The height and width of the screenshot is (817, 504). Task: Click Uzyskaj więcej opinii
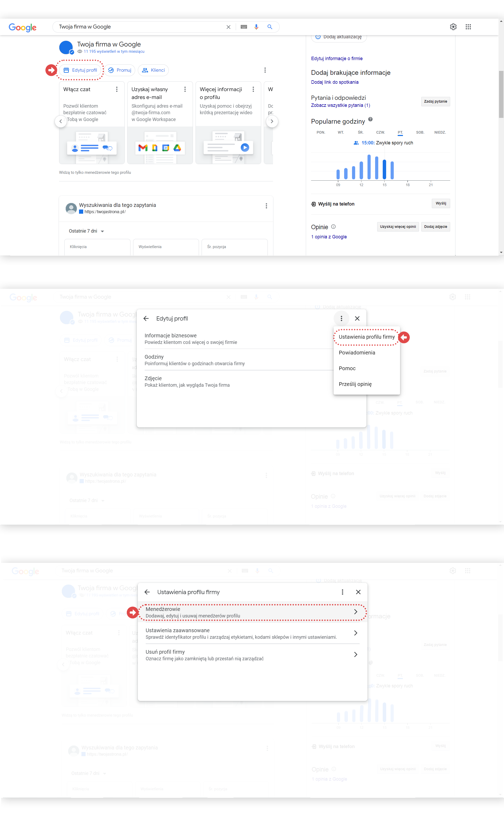point(398,227)
